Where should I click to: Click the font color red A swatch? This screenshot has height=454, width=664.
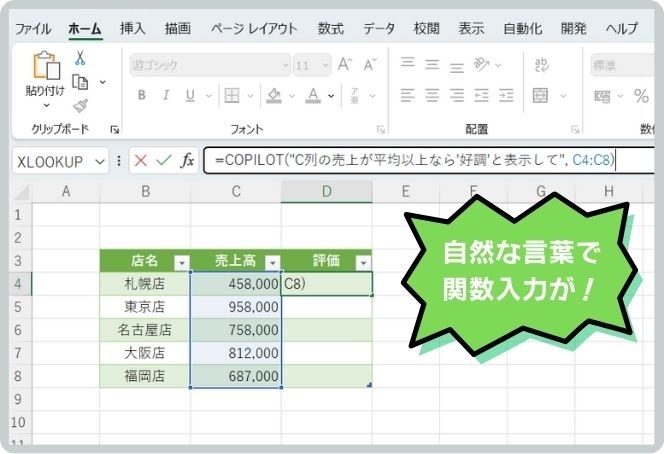313,96
